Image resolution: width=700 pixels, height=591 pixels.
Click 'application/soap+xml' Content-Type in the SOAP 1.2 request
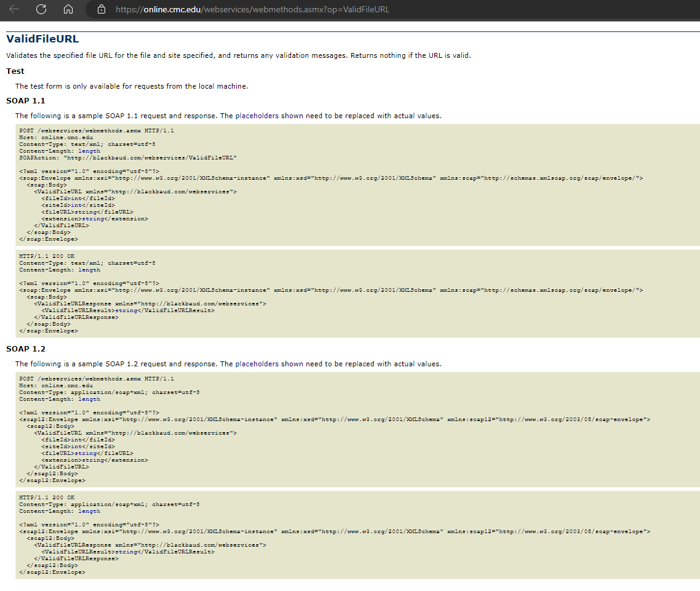coord(109,392)
